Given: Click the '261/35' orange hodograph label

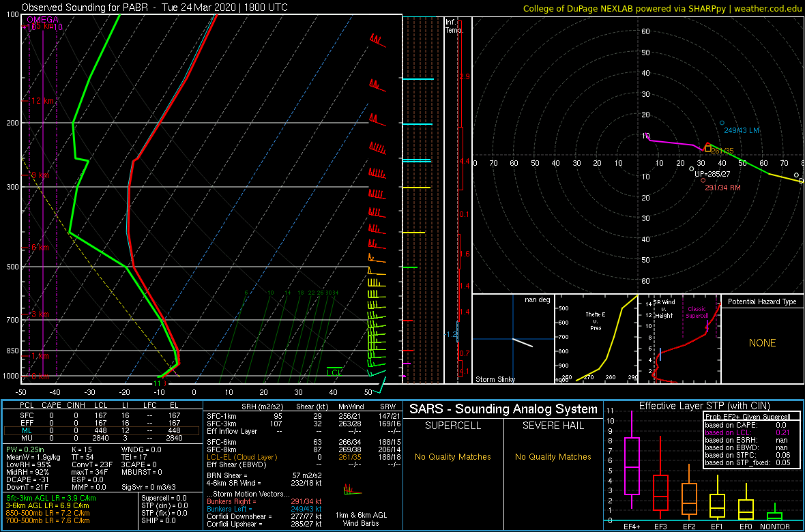Looking at the screenshot, I should click(722, 151).
